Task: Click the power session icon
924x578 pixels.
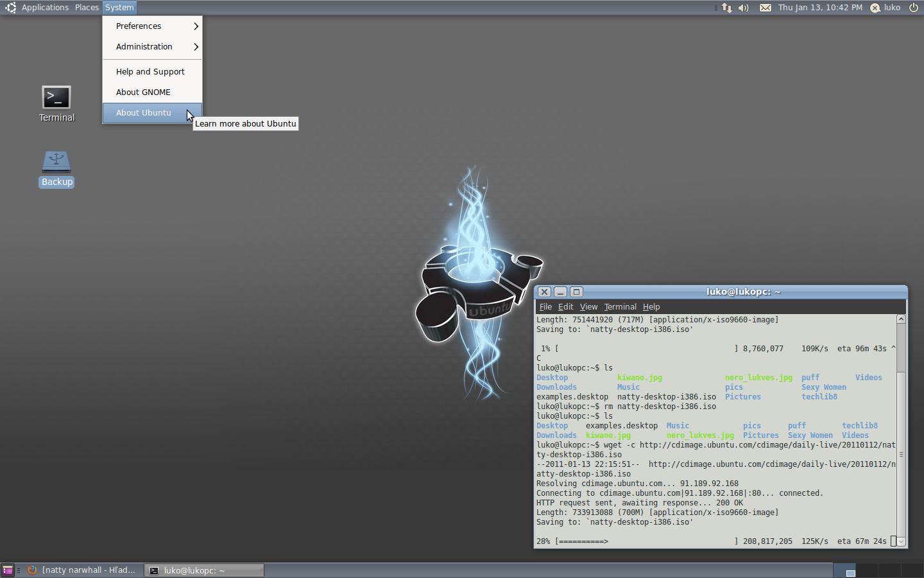Action: 914,8
